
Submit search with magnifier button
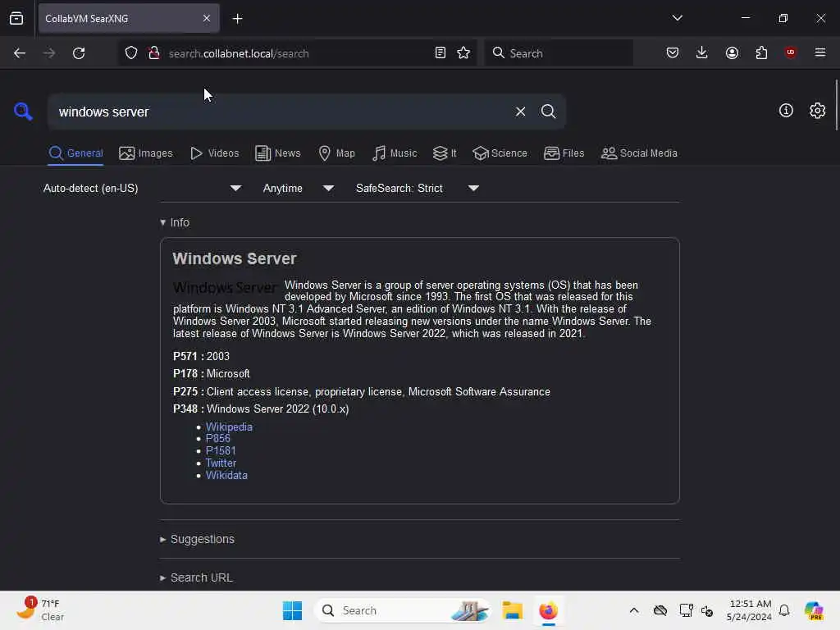click(548, 112)
